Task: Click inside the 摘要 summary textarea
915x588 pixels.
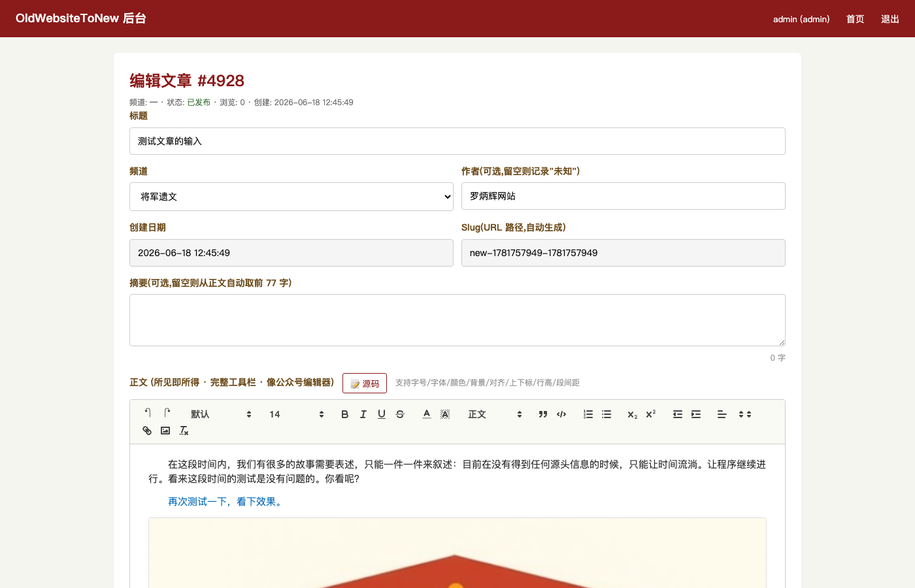Action: (457, 320)
